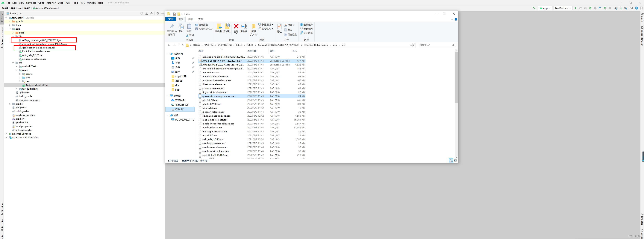The width and height of the screenshot is (644, 239).
Task: Switch to the 查看 ribbon tab
Action: 200,19
